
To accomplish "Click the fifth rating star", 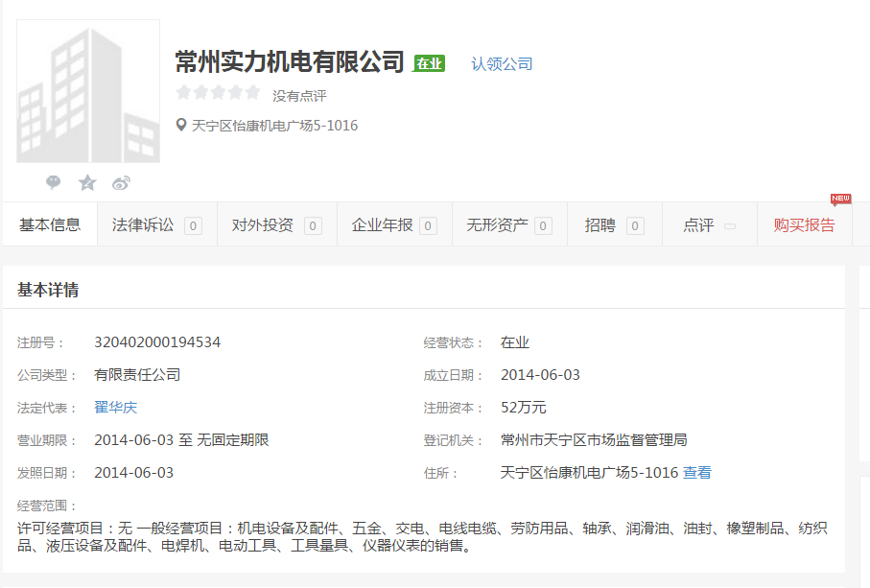I will pos(252,93).
